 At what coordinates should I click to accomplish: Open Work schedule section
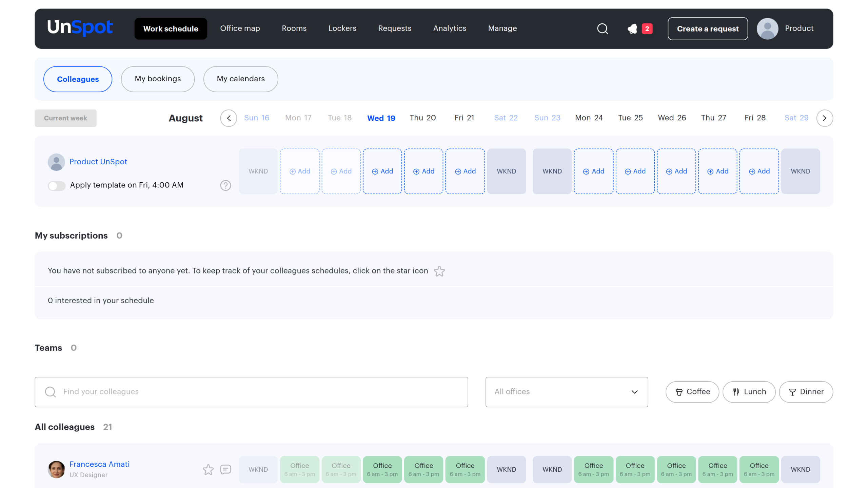click(x=171, y=29)
